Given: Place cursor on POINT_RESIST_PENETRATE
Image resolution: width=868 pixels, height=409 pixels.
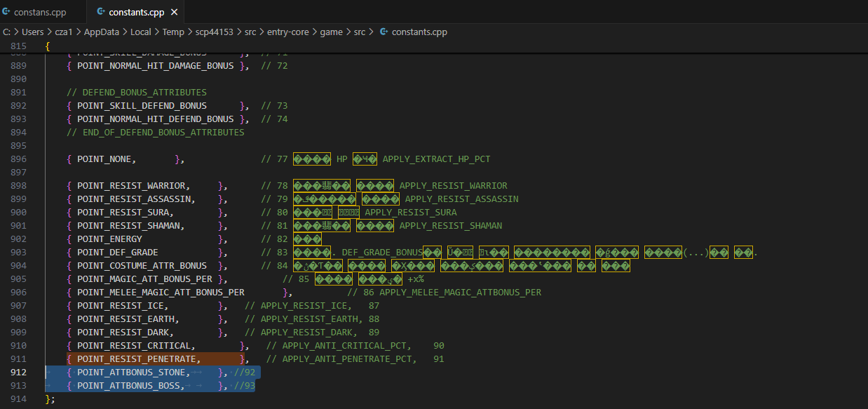Looking at the screenshot, I should pos(138,359).
